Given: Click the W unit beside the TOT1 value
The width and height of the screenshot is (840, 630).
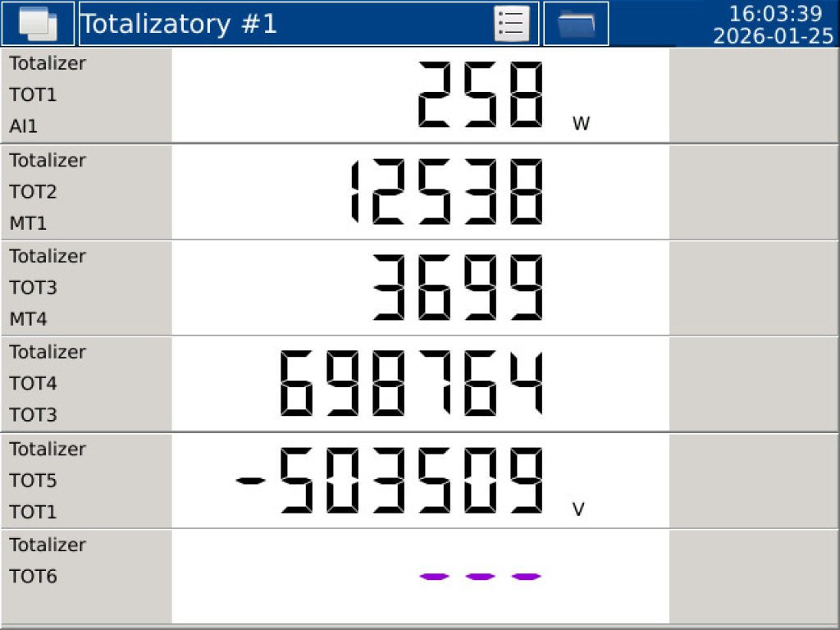Looking at the screenshot, I should (x=581, y=125).
